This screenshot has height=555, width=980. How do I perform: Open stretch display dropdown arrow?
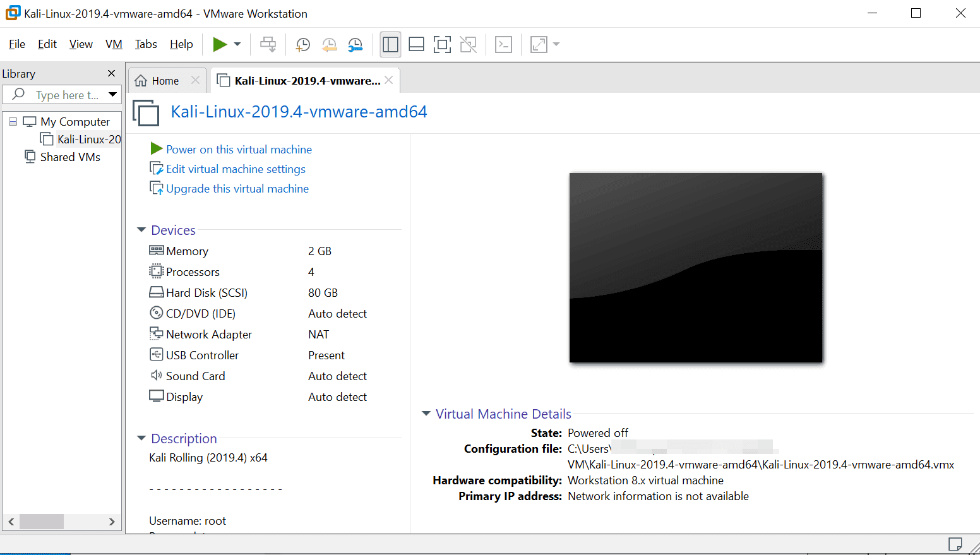click(x=556, y=44)
